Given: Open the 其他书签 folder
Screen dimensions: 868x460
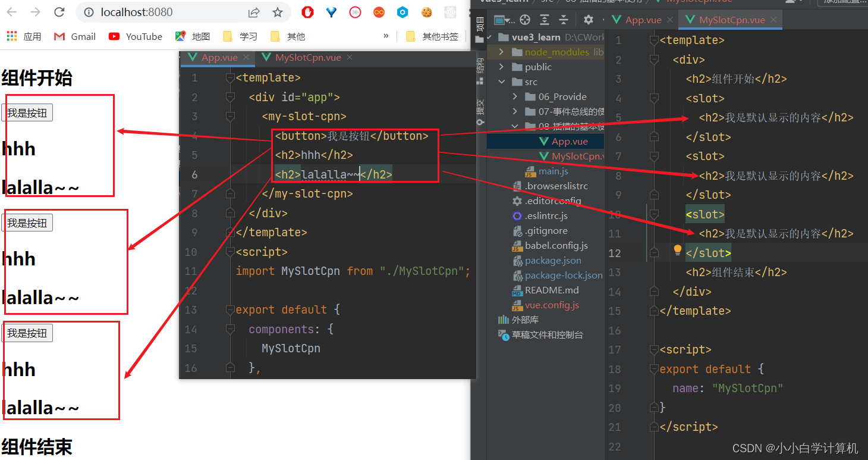Looking at the screenshot, I should point(432,36).
